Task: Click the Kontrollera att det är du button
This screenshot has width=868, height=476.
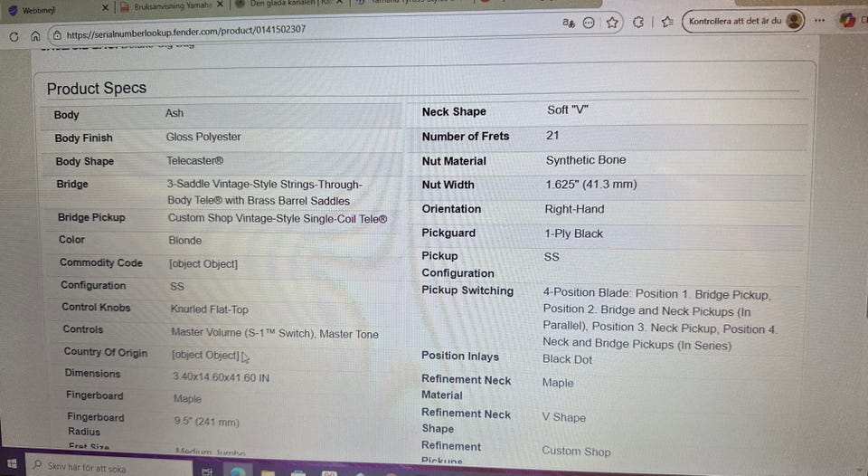Action: (743, 21)
